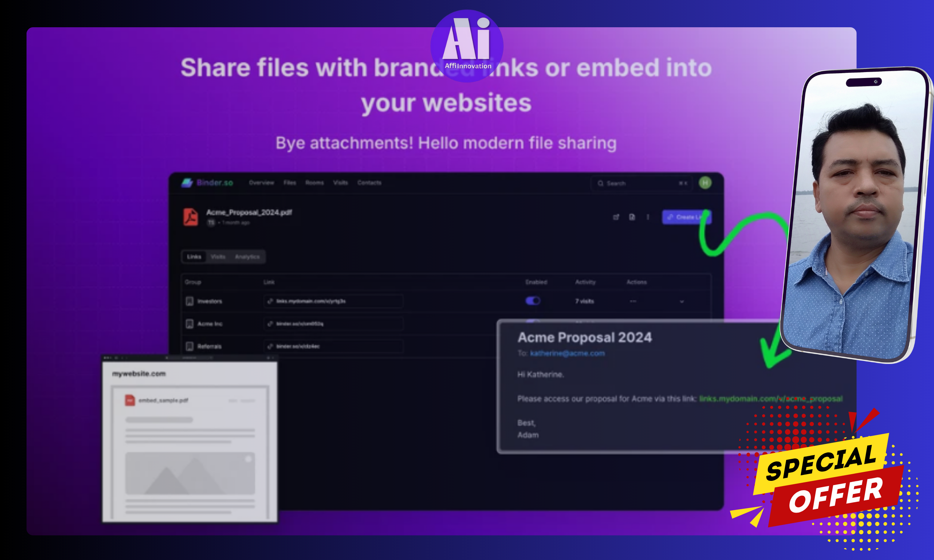Click the Create Link button

coord(686,217)
